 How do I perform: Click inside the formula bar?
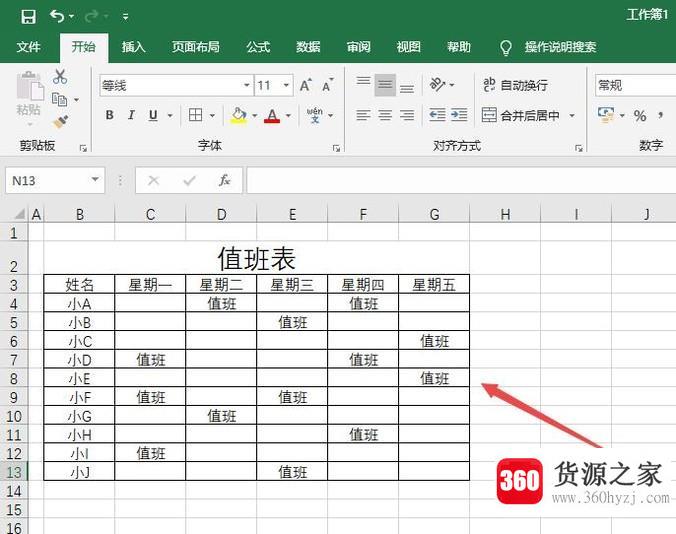pos(461,180)
